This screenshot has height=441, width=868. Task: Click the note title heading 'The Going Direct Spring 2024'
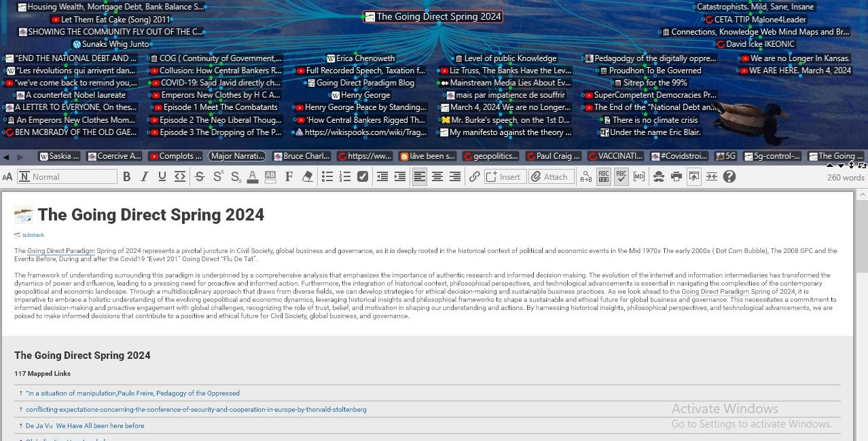point(151,215)
